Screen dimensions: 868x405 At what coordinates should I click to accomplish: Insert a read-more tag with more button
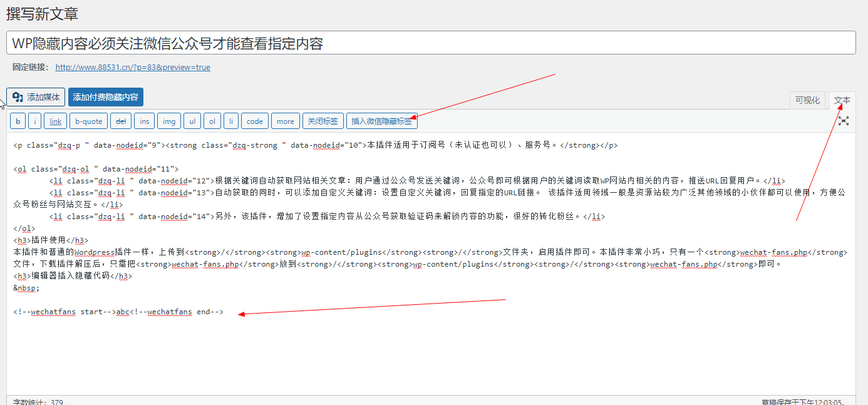286,121
